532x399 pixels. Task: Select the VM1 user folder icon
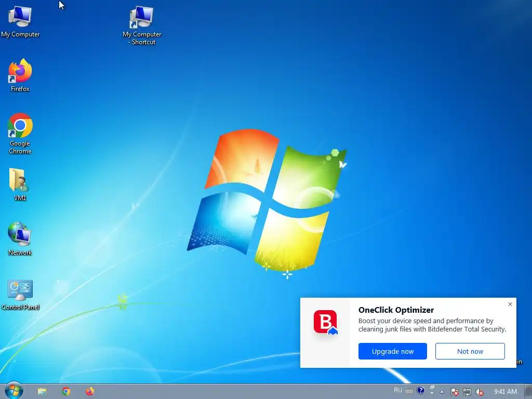tap(20, 184)
